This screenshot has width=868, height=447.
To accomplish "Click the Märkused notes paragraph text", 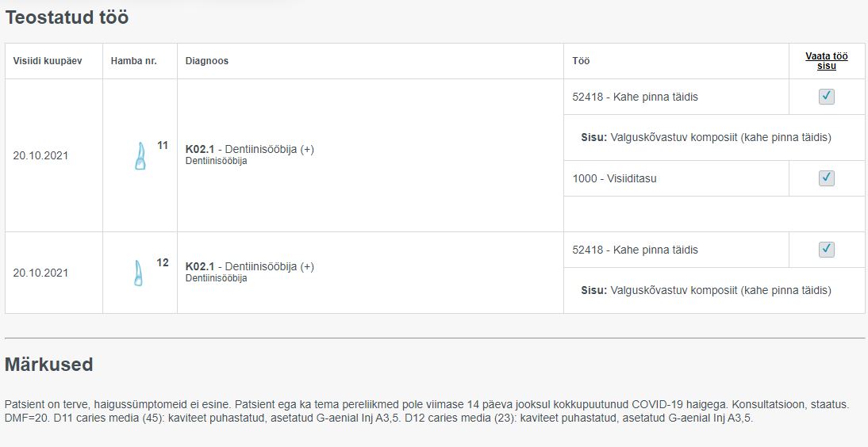I will pyautogui.click(x=427, y=411).
